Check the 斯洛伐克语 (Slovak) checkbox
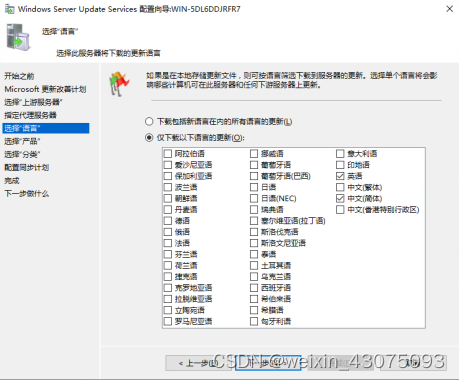Screen dimensions: 460x380 point(254,232)
